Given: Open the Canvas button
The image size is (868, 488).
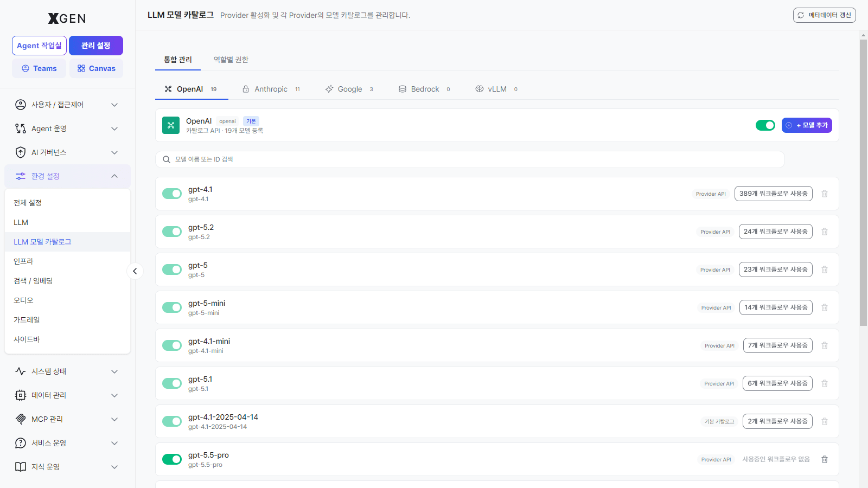Looking at the screenshot, I should [96, 68].
